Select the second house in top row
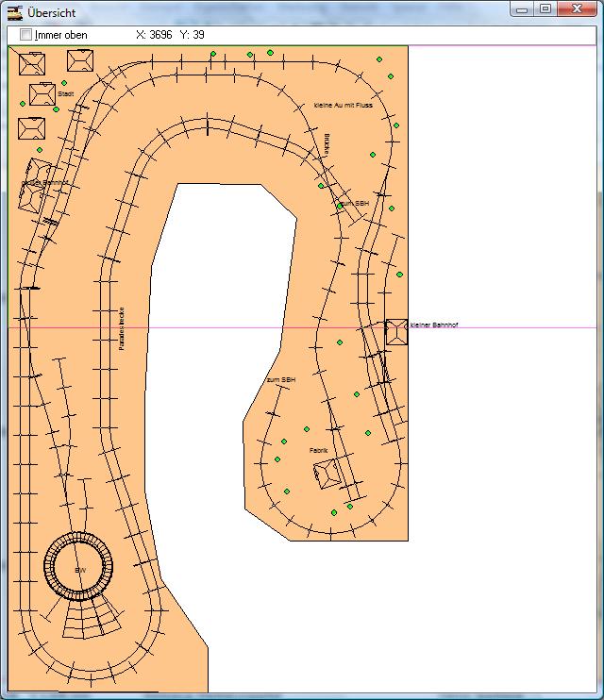This screenshot has width=604, height=700. click(x=80, y=60)
